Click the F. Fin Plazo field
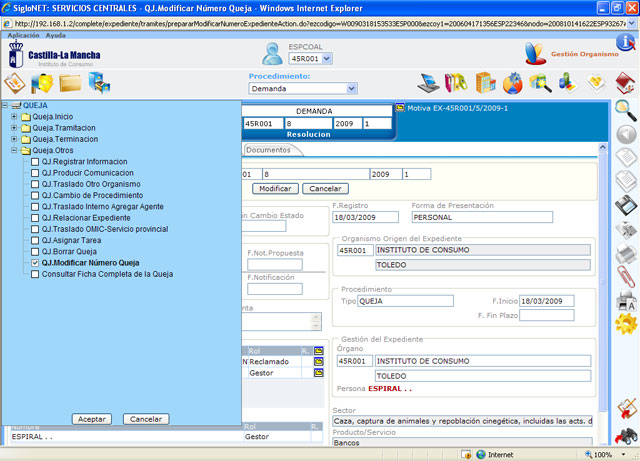 point(547,315)
